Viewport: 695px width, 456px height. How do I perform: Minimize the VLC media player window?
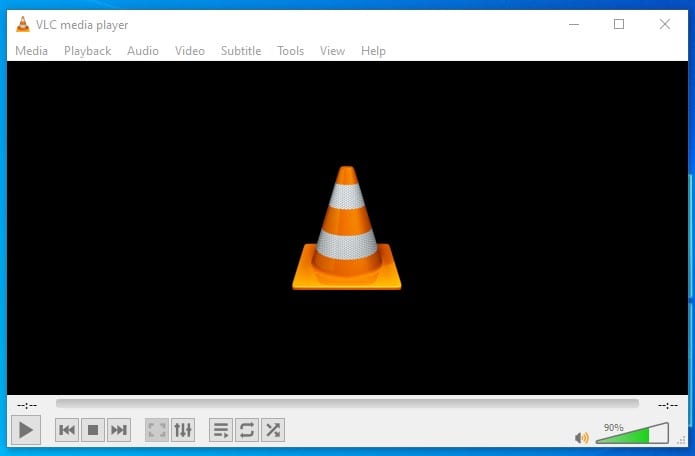coord(574,24)
